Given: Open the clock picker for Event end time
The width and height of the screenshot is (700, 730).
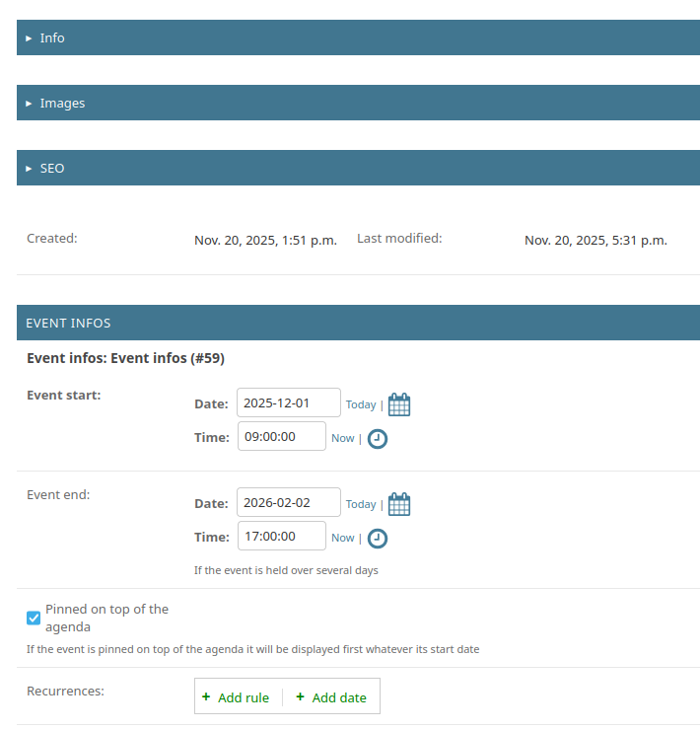Looking at the screenshot, I should click(x=378, y=539).
